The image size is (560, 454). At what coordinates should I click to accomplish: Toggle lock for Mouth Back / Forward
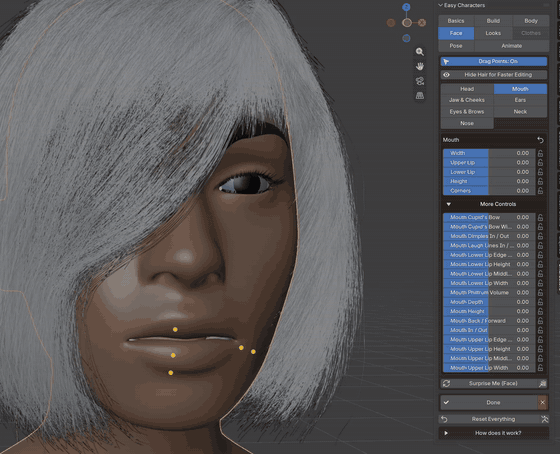point(540,321)
